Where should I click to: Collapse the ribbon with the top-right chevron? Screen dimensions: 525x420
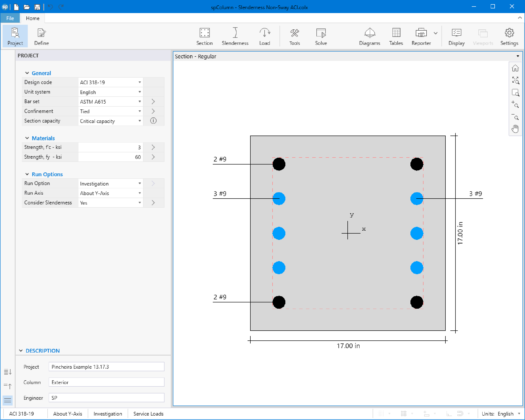point(520,18)
